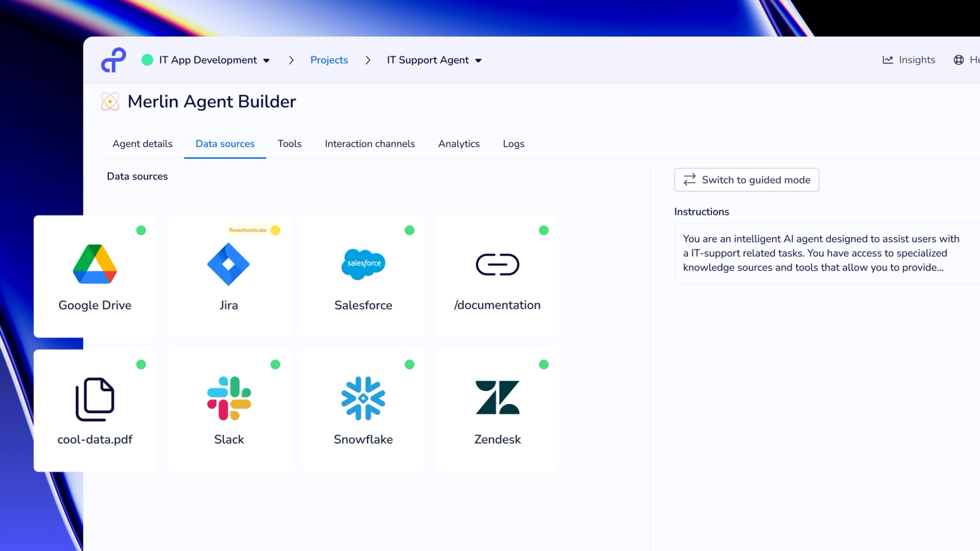
Task: Click Salesforce's green status dot
Action: tap(409, 230)
